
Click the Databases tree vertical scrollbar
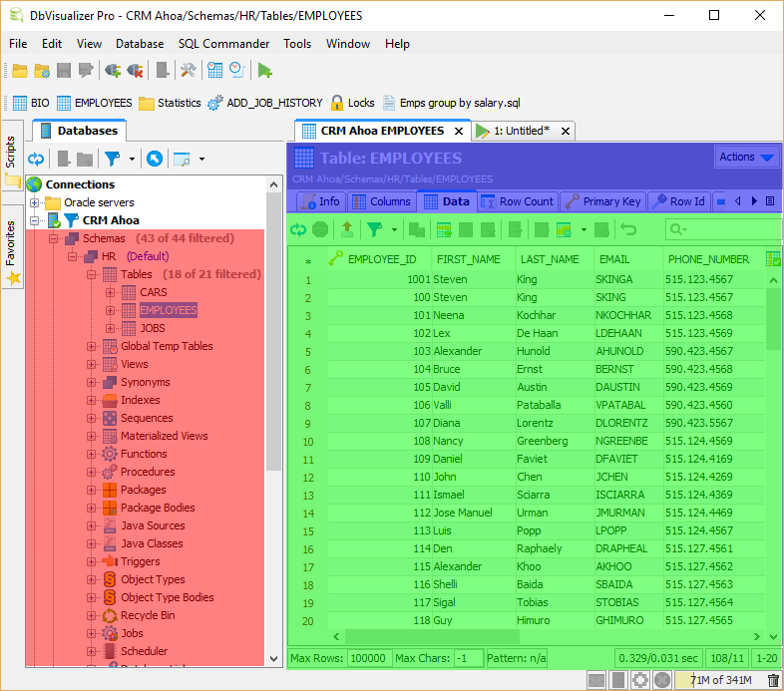click(274, 329)
